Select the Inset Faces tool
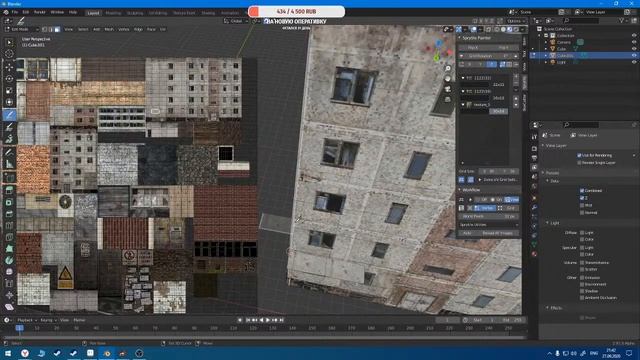This screenshot has height=360, width=640. (9, 202)
